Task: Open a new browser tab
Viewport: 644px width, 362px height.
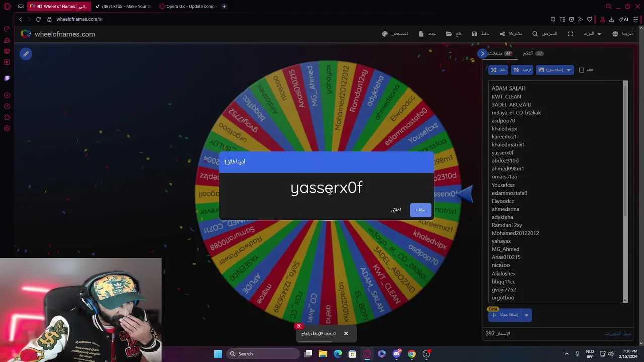Action: [x=224, y=7]
